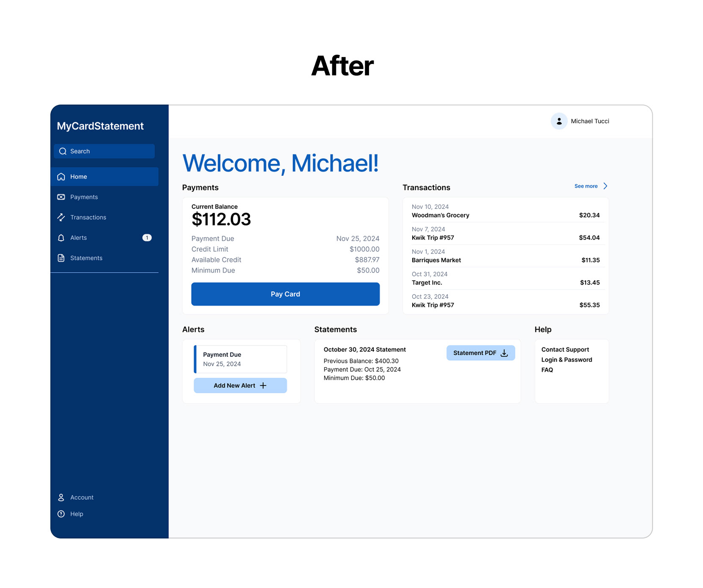The image size is (703, 588).
Task: Click the Home house icon
Action: 61,177
